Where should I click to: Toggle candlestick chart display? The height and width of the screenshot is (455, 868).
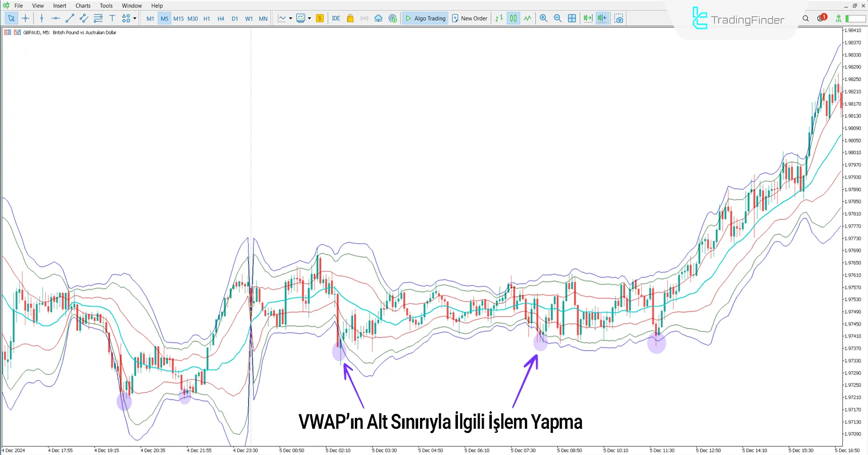coord(513,18)
